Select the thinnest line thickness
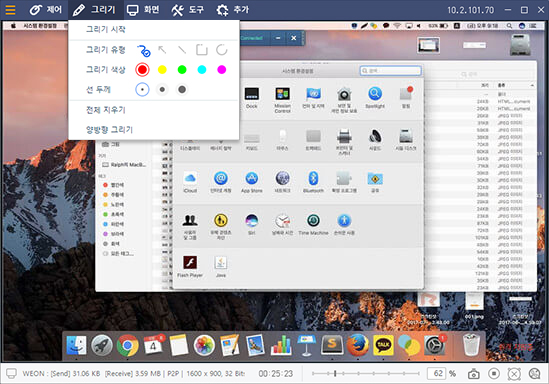 tap(142, 90)
